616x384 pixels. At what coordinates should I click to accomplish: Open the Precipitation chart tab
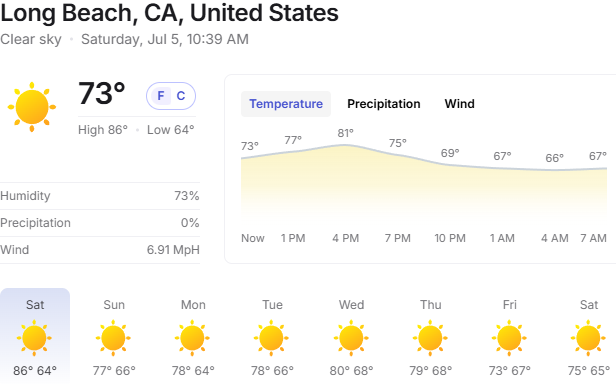pos(384,104)
